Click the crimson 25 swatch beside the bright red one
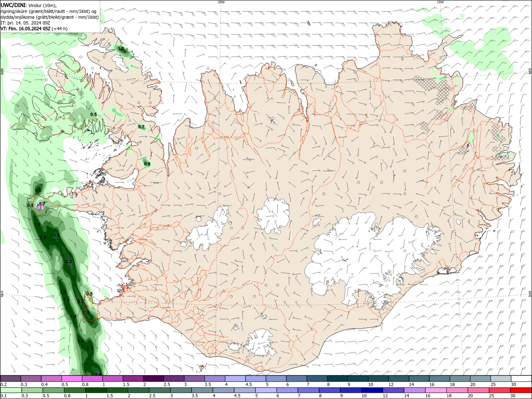The height and width of the screenshot is (399, 532). pyautogui.click(x=499, y=390)
